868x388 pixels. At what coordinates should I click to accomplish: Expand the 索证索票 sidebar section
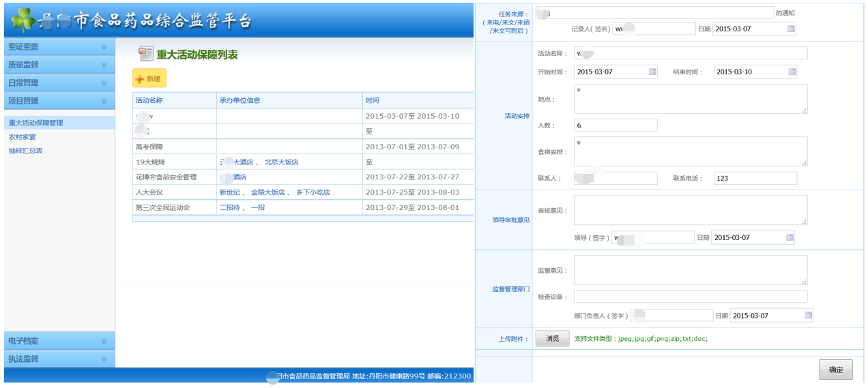pos(104,47)
